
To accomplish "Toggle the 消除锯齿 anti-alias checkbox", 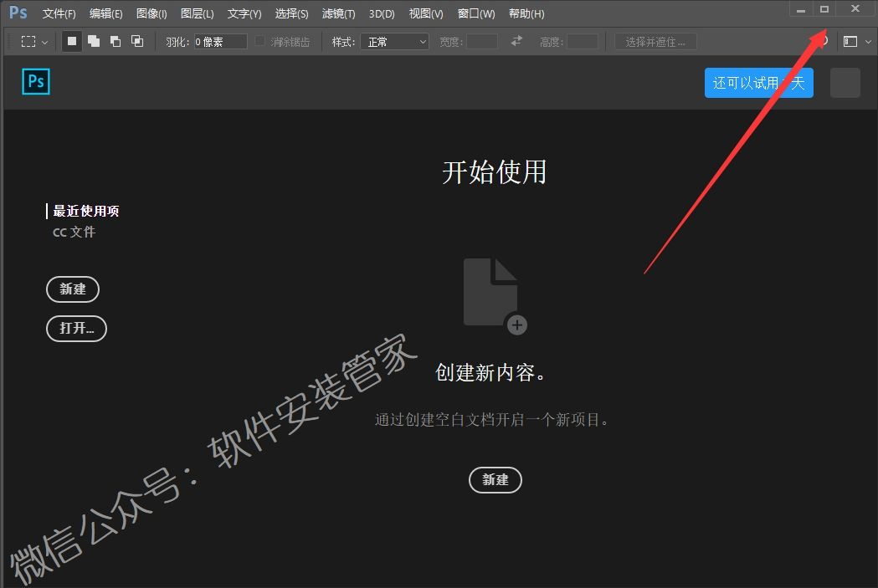I will click(260, 41).
